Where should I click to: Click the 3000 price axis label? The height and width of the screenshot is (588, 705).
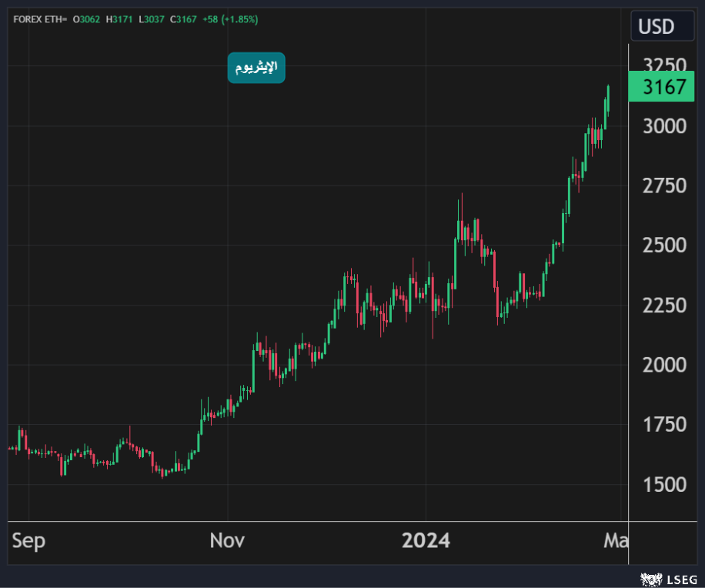click(x=664, y=126)
